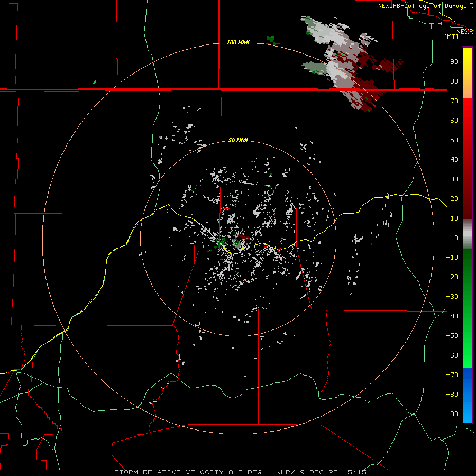Click the 10 value on the velocity scale

pos(454,218)
